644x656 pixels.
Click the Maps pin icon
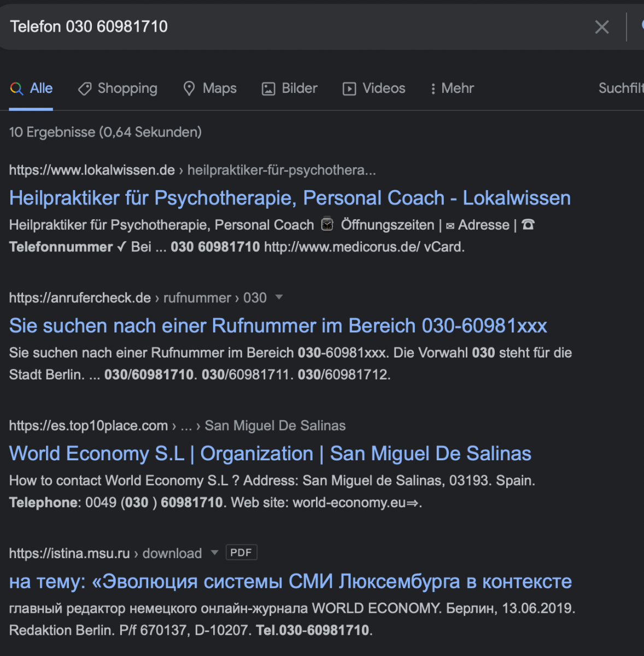tap(189, 89)
